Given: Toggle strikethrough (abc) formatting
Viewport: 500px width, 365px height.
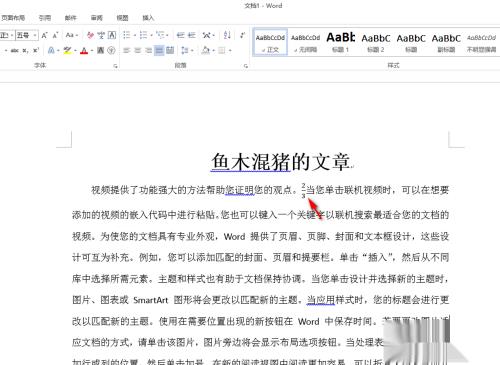Looking at the screenshot, I should pyautogui.click(x=14, y=51).
